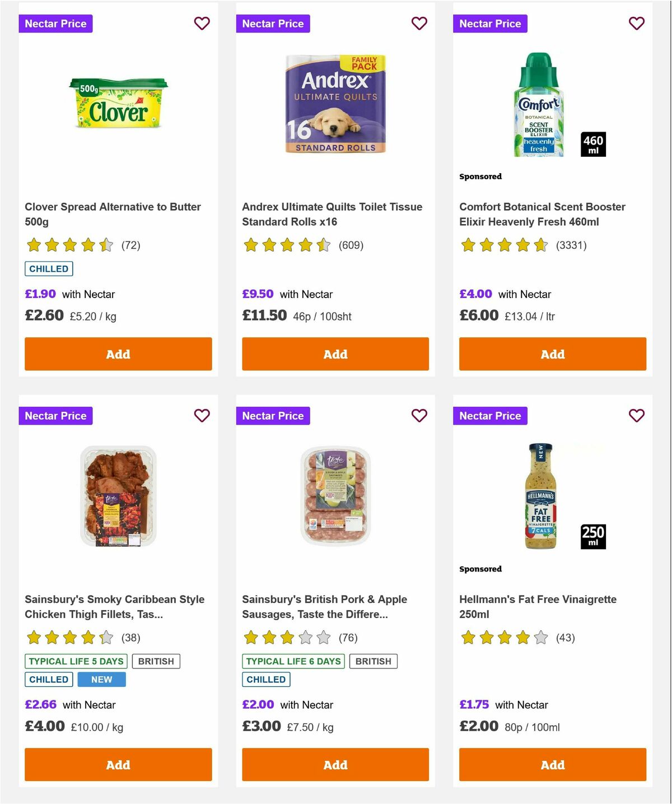Viewport: 672px width, 804px height.
Task: Select the Nectar Price tab on Hellmann's product
Action: click(x=490, y=416)
